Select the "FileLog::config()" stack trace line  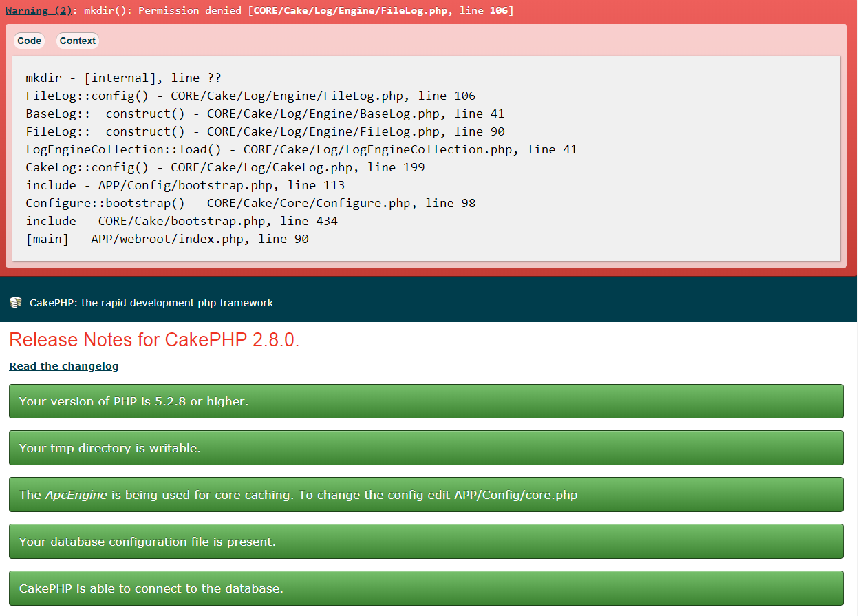[250, 96]
